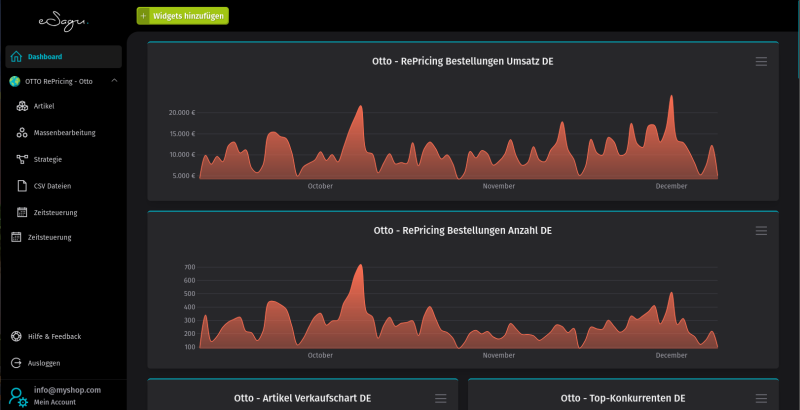This screenshot has height=410, width=800.
Task: Open the Artikel Verkaufschart DE widget menu
Action: click(x=441, y=398)
